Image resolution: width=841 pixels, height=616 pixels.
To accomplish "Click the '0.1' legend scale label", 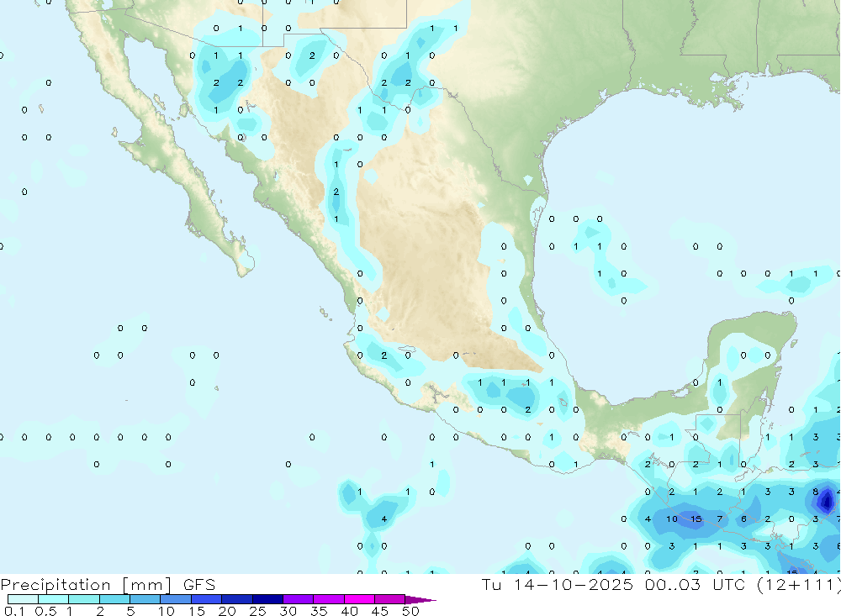I will (x=14, y=611).
